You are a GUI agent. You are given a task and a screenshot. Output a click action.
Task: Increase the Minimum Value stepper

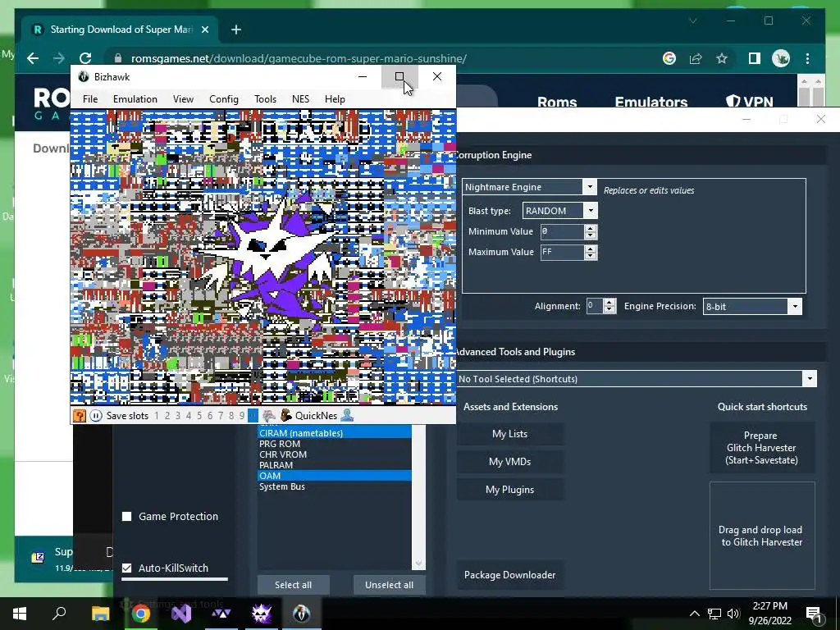[591, 228]
